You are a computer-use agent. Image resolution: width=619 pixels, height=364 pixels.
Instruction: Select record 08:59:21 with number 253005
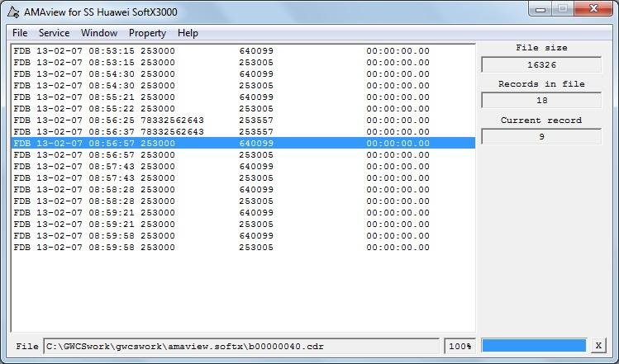point(243,224)
